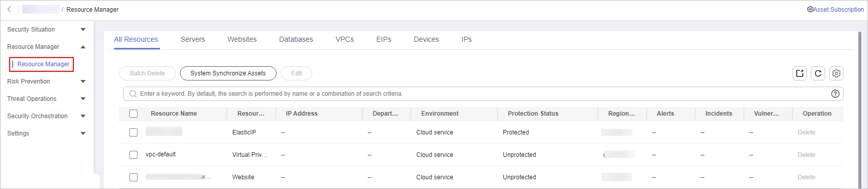868x189 pixels.
Task: Expand the Security Situation menu
Action: click(46, 30)
